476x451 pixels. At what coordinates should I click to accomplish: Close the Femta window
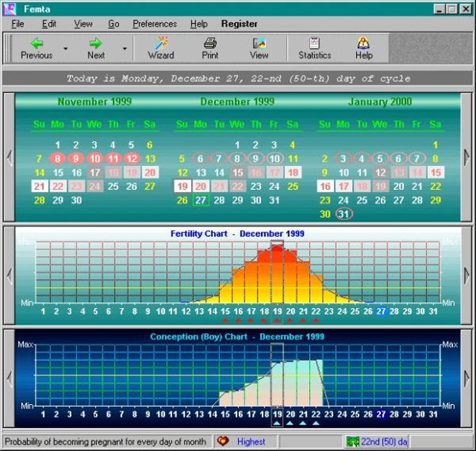pos(465,9)
